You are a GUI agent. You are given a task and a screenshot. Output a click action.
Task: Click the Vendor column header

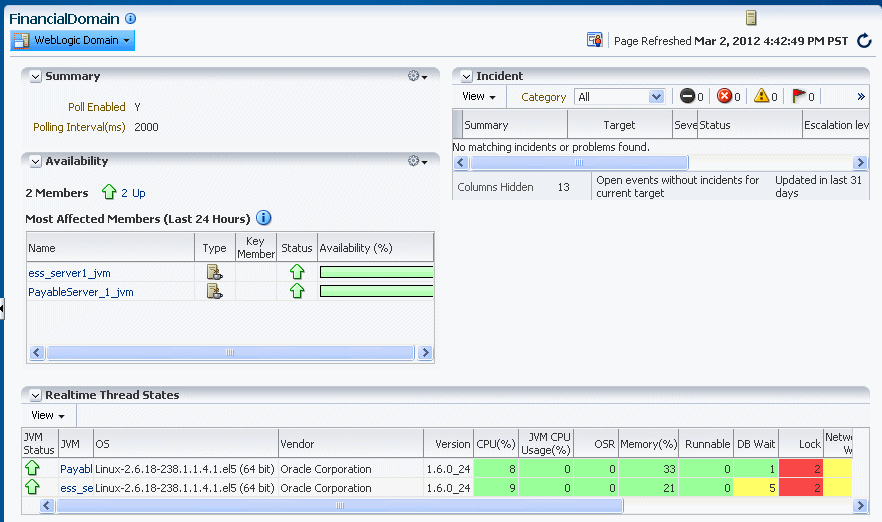[351, 444]
